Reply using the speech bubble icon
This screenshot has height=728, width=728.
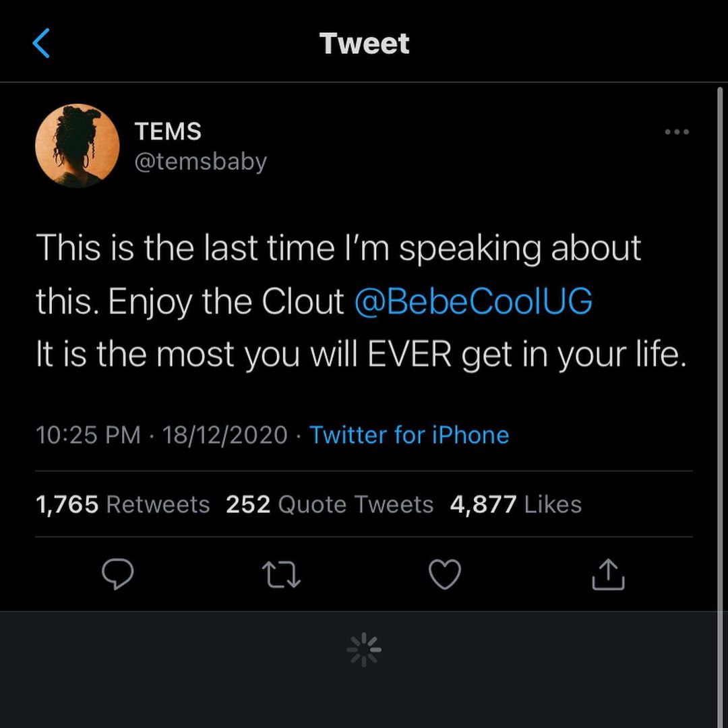118,575
